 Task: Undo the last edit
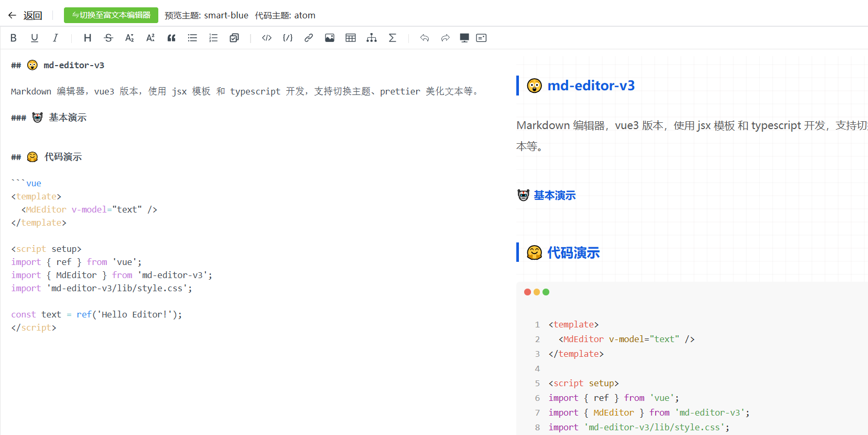[425, 38]
